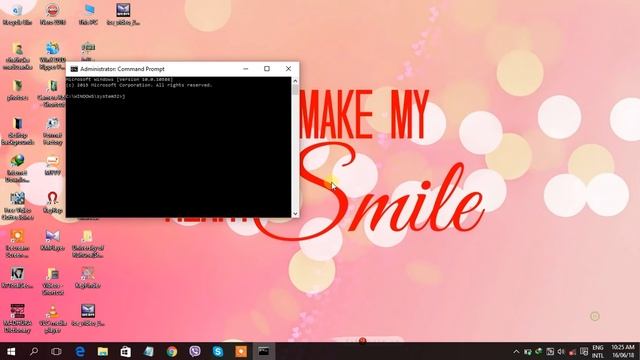640x360 pixels.
Task: Maximize the Command Prompt window
Action: pos(267,69)
